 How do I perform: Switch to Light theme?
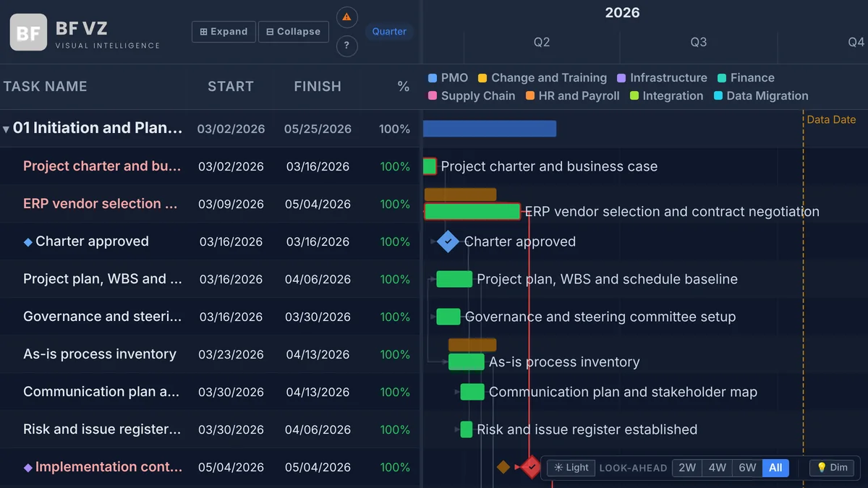[x=571, y=468]
